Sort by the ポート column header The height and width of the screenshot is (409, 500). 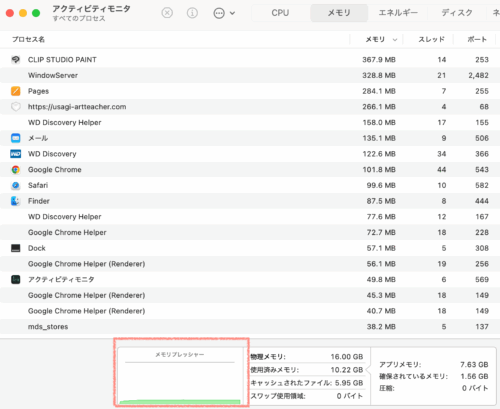point(477,39)
